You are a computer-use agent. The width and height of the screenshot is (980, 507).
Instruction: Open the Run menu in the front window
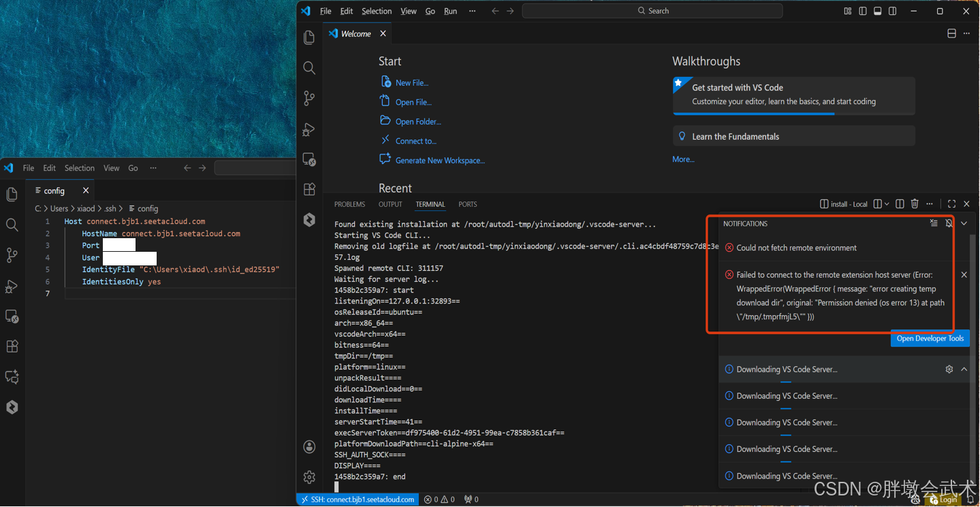(x=450, y=11)
